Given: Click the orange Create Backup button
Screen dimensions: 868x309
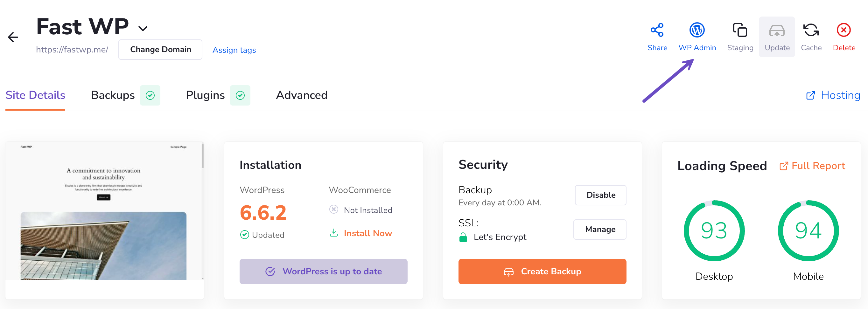Looking at the screenshot, I should 542,271.
